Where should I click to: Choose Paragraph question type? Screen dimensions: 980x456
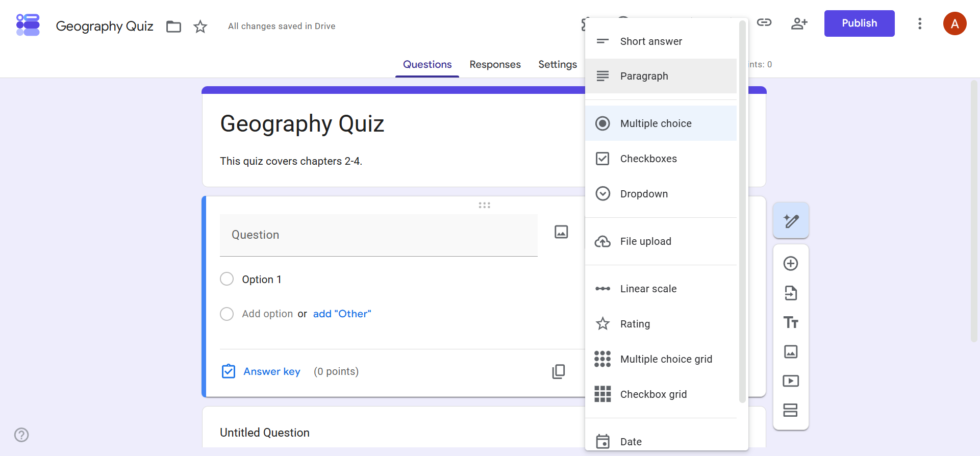point(661,76)
